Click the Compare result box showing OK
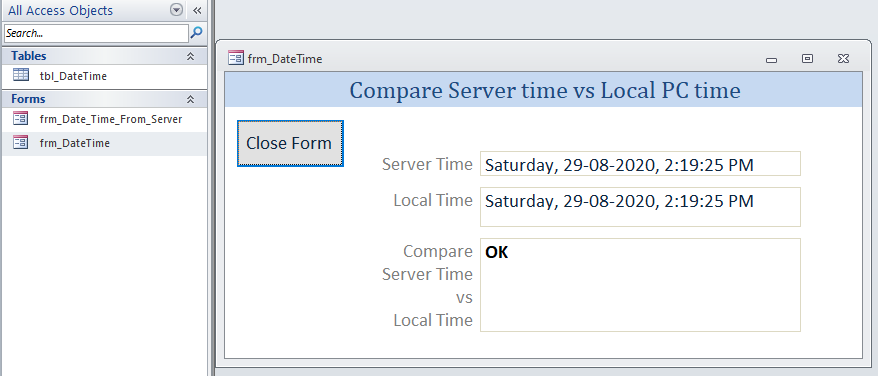The height and width of the screenshot is (376, 878). pos(640,285)
